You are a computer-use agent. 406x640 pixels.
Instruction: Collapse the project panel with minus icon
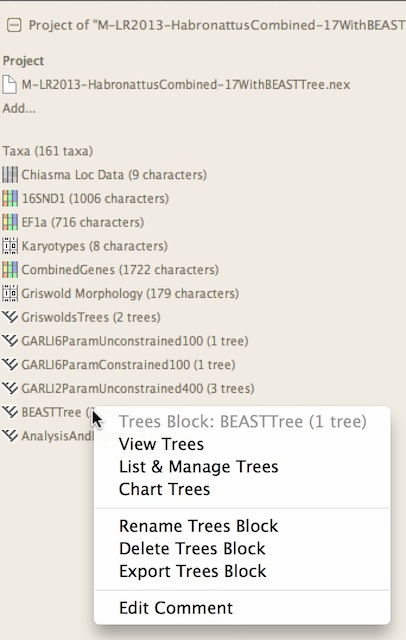point(13,26)
